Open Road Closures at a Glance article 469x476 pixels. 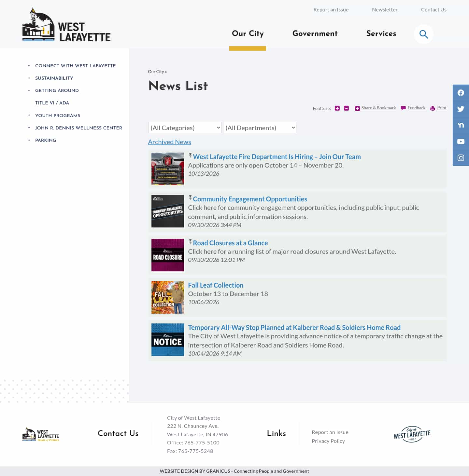(x=230, y=243)
